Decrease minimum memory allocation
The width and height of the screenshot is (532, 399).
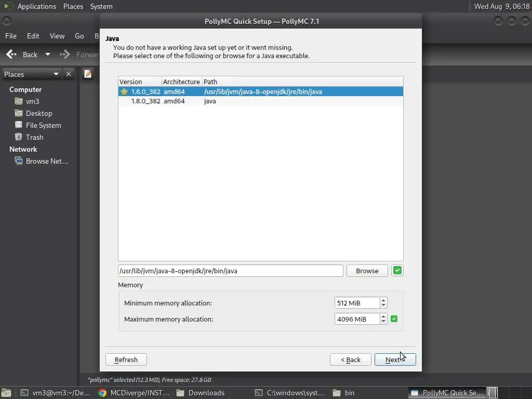point(383,305)
